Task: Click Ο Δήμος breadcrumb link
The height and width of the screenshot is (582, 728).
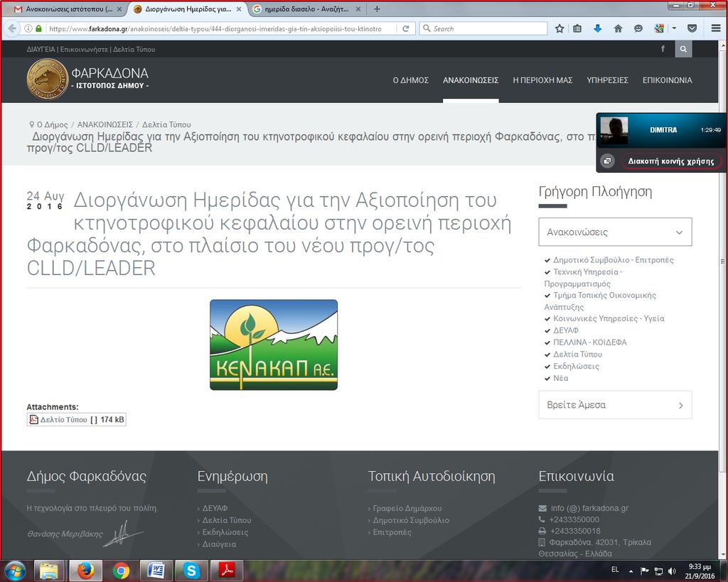Action: 52,124
